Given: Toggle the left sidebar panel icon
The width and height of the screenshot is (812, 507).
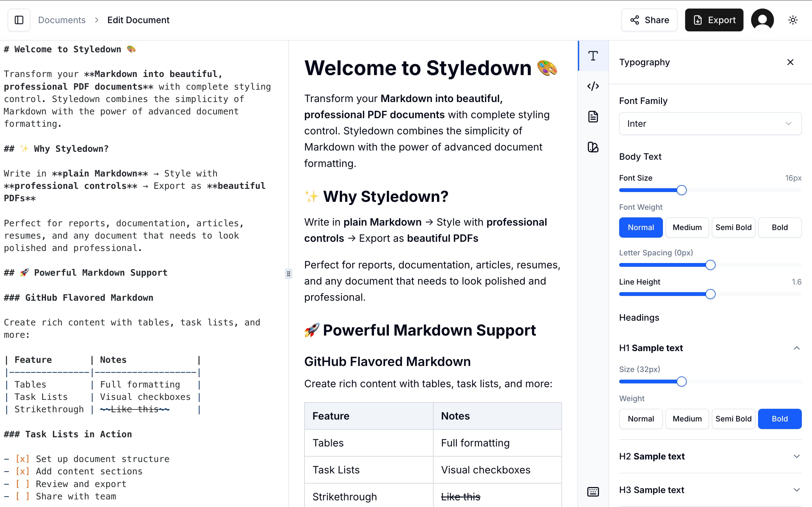Looking at the screenshot, I should (19, 20).
